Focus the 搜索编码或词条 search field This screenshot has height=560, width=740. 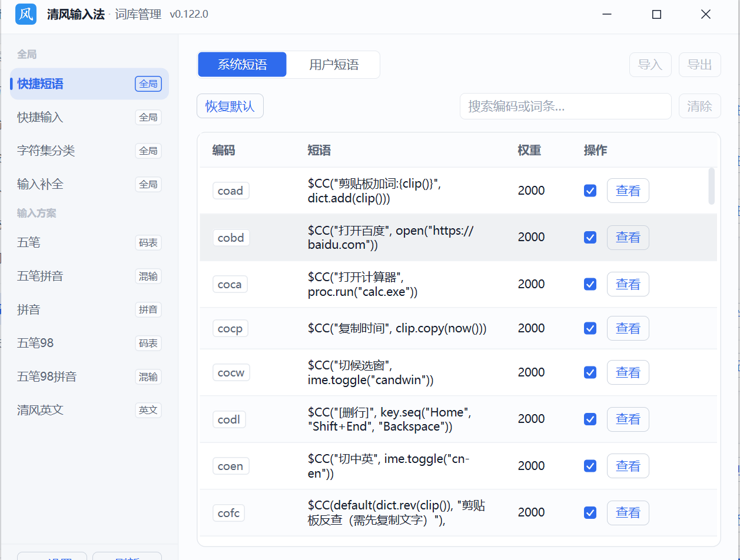tap(566, 106)
